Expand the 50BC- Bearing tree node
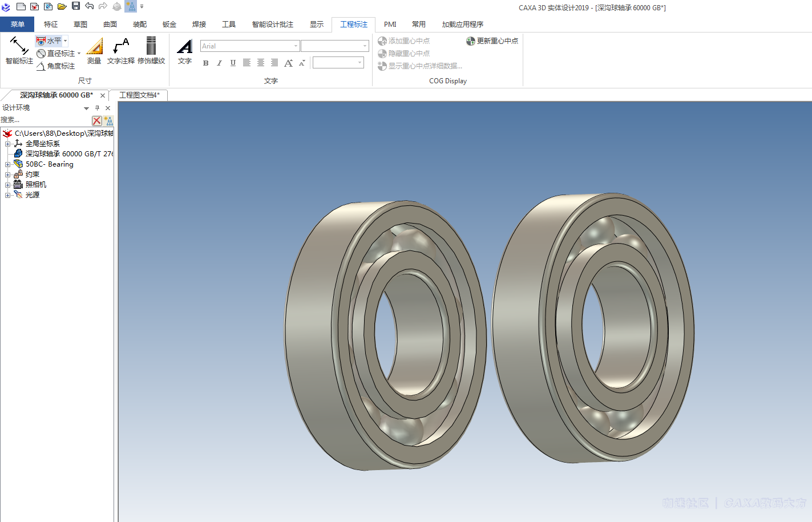Screen dimensions: 812x522 (8, 164)
